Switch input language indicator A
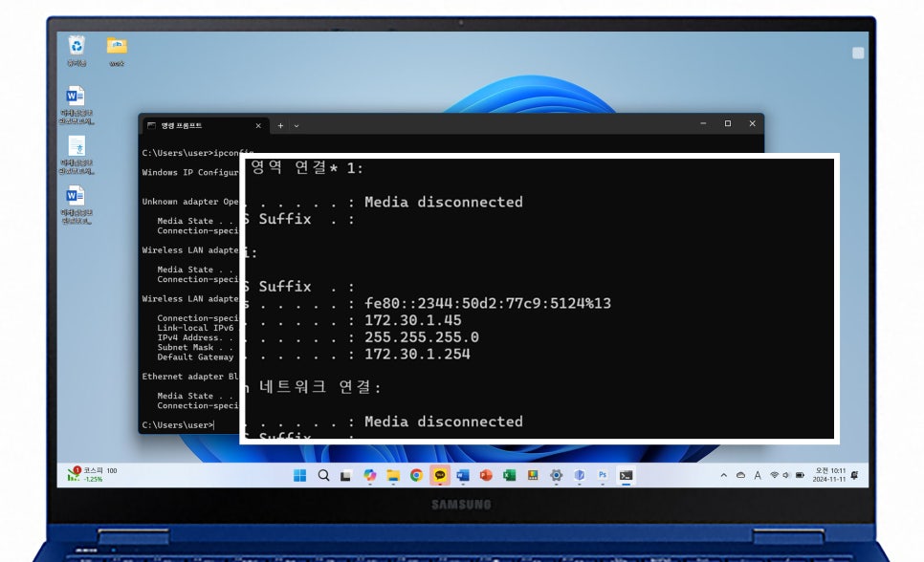The width and height of the screenshot is (924, 562). pyautogui.click(x=758, y=475)
